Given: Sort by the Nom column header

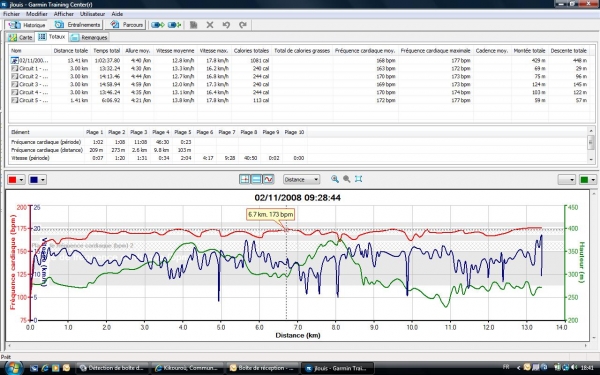Looking at the screenshot, I should (30, 51).
